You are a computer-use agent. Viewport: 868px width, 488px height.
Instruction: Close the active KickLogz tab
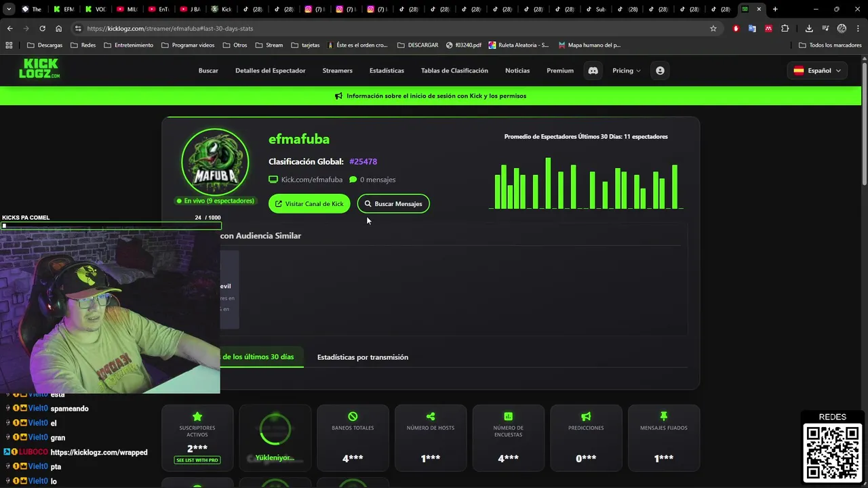tap(759, 9)
